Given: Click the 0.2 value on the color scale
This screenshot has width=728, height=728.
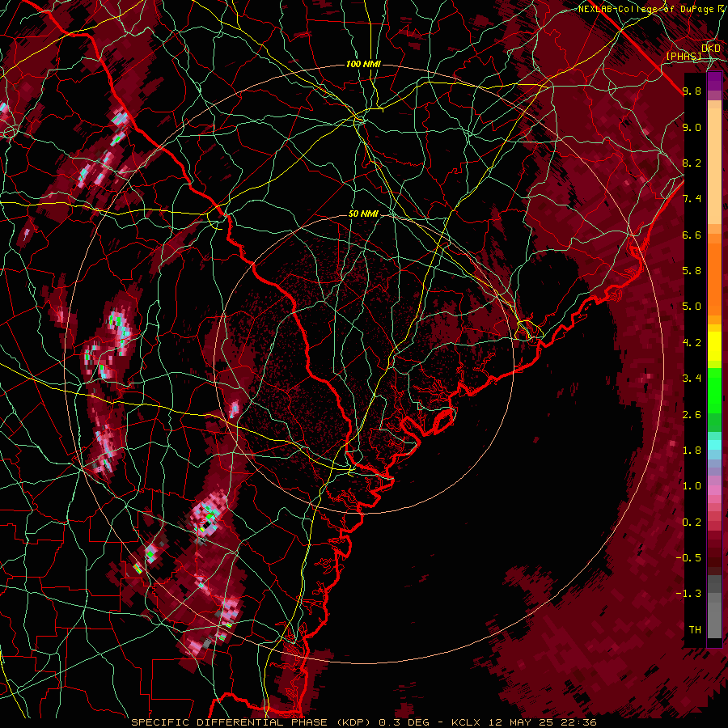Looking at the screenshot, I should coord(692,522).
